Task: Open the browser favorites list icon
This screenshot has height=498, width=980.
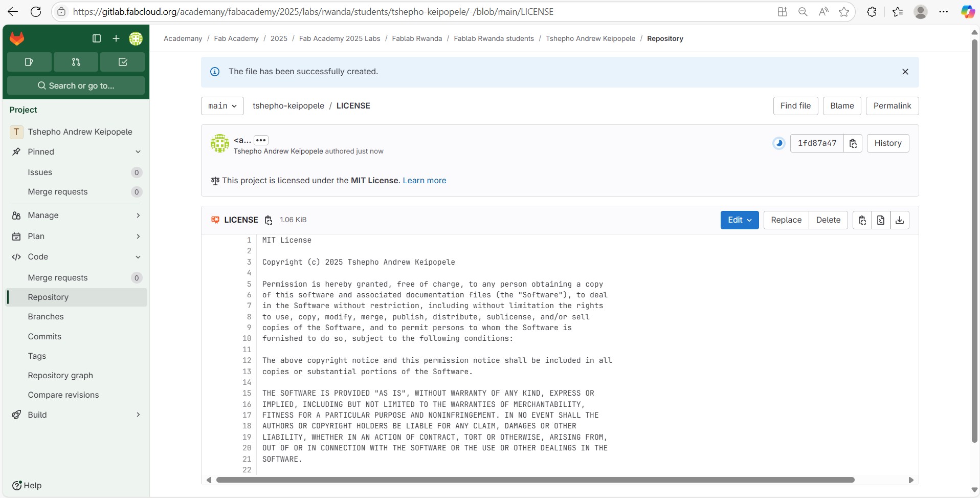Action: coord(898,12)
